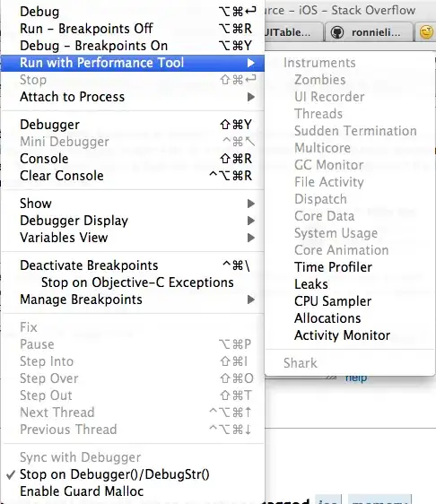436x504 pixels.
Task: Open the Variables View submenu arrow
Action: point(251,238)
